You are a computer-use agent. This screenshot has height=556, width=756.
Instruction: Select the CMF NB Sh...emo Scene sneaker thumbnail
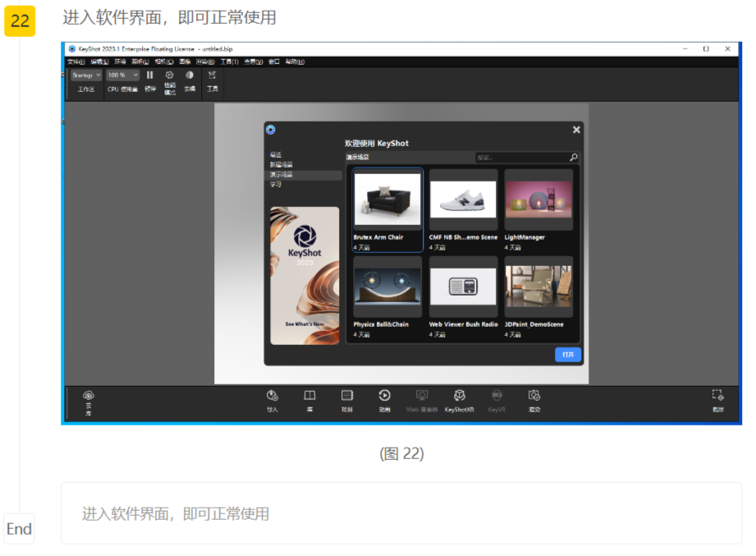[463, 199]
